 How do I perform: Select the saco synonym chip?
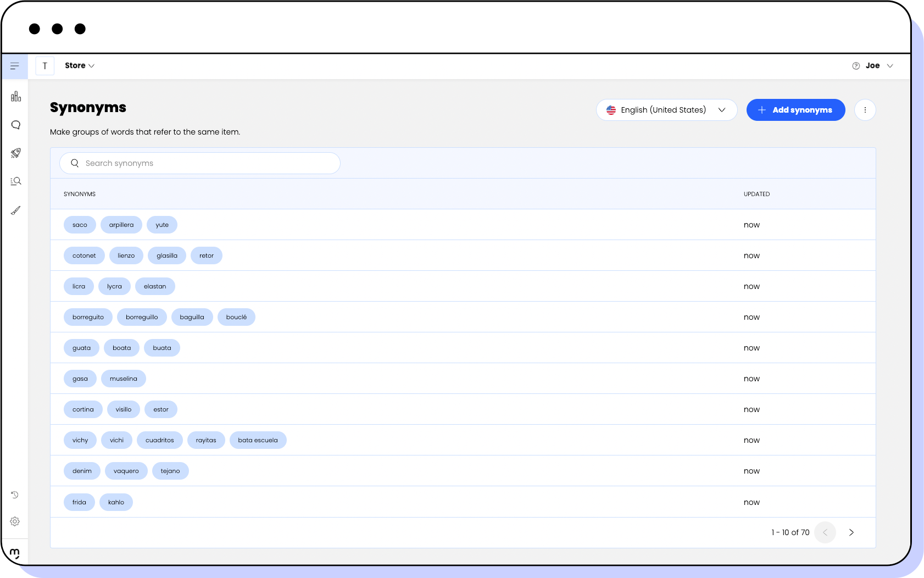point(80,225)
